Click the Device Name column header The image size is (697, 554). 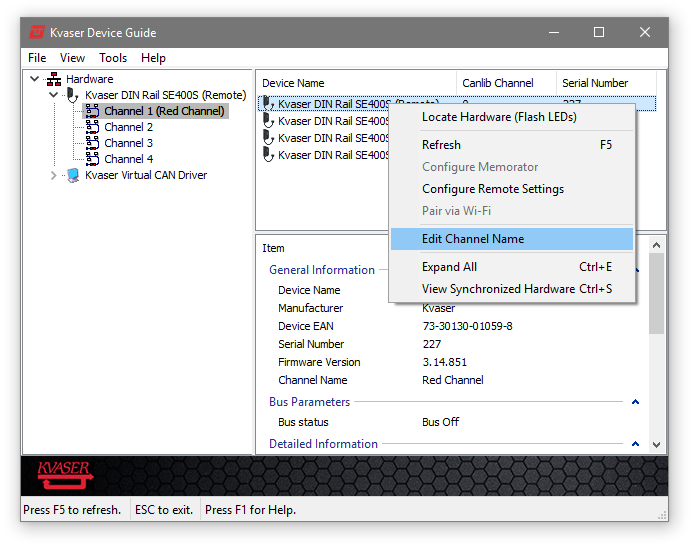pyautogui.click(x=357, y=83)
